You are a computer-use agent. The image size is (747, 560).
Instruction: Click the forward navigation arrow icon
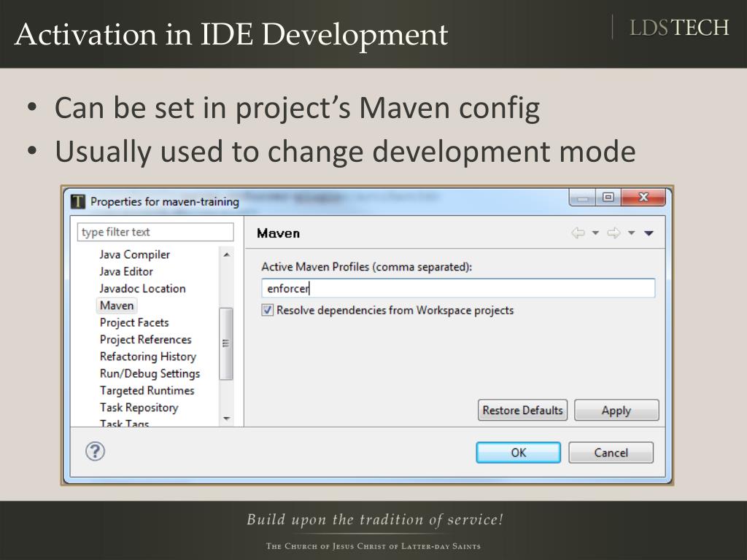(614, 233)
